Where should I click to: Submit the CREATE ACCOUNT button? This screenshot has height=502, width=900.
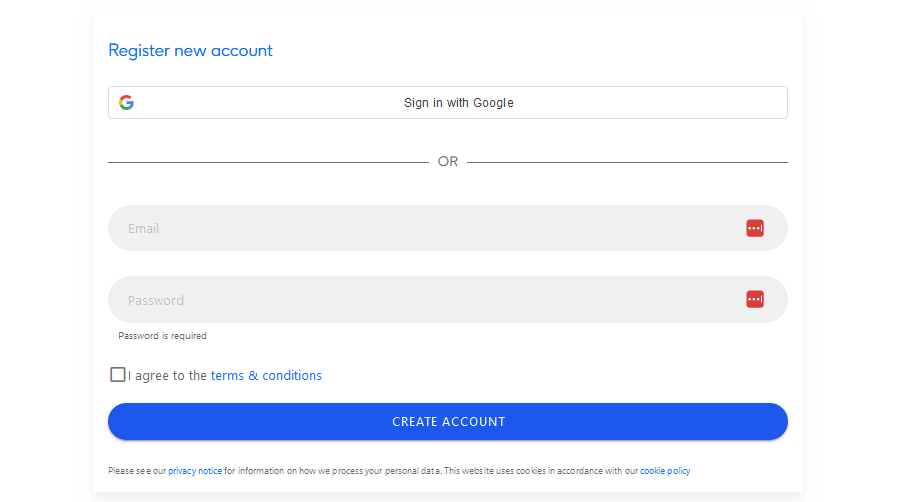point(448,422)
